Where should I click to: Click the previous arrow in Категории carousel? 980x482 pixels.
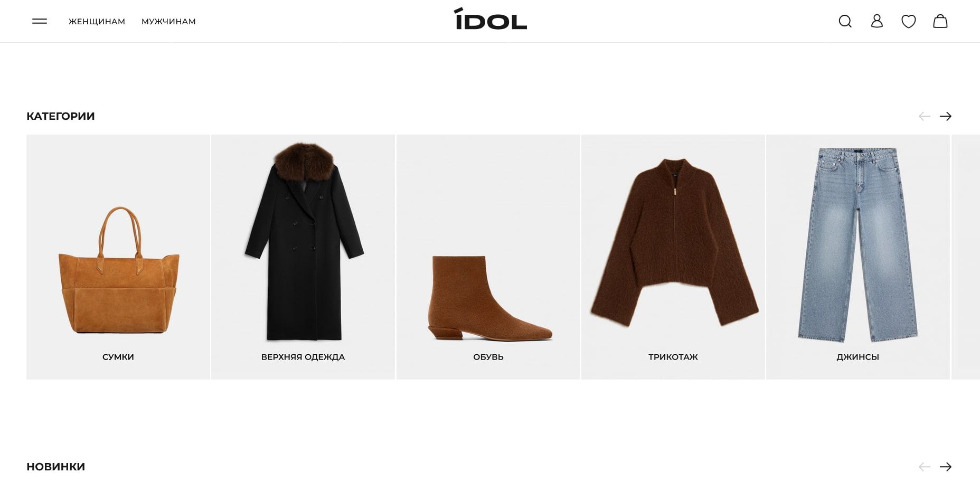point(925,116)
